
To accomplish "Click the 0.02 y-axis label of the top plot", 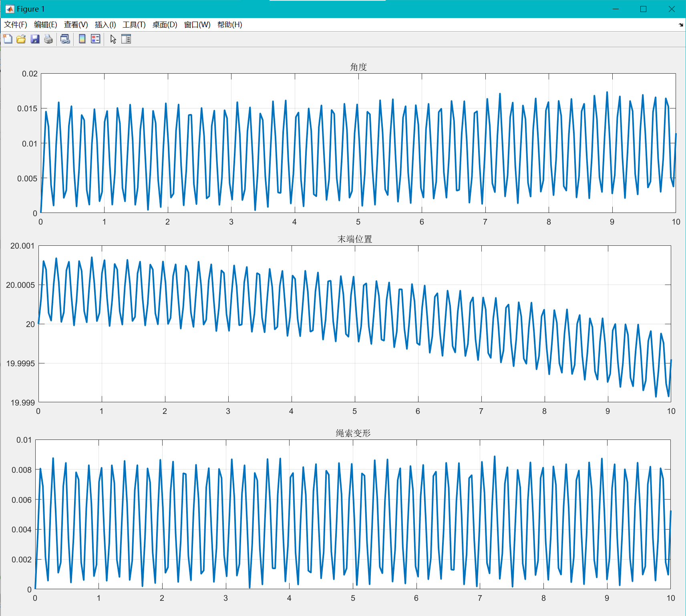I will [30, 74].
